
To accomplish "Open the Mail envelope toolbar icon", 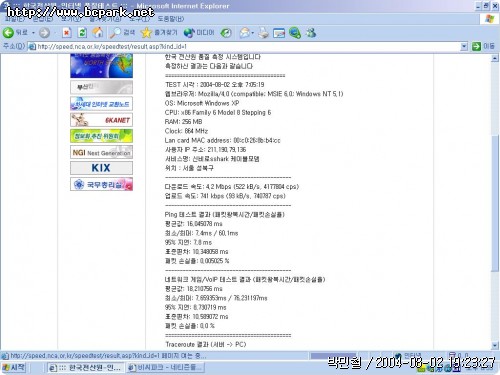I will coord(245,33).
